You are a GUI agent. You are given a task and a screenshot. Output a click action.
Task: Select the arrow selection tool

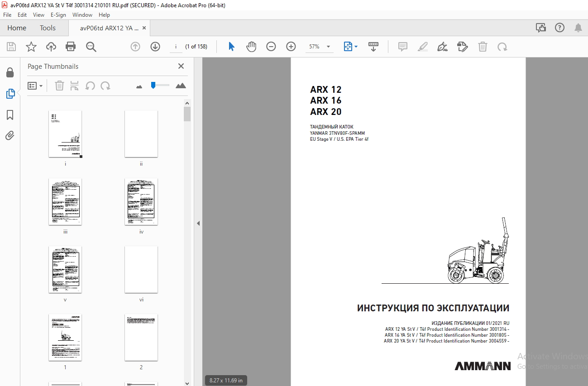(231, 47)
